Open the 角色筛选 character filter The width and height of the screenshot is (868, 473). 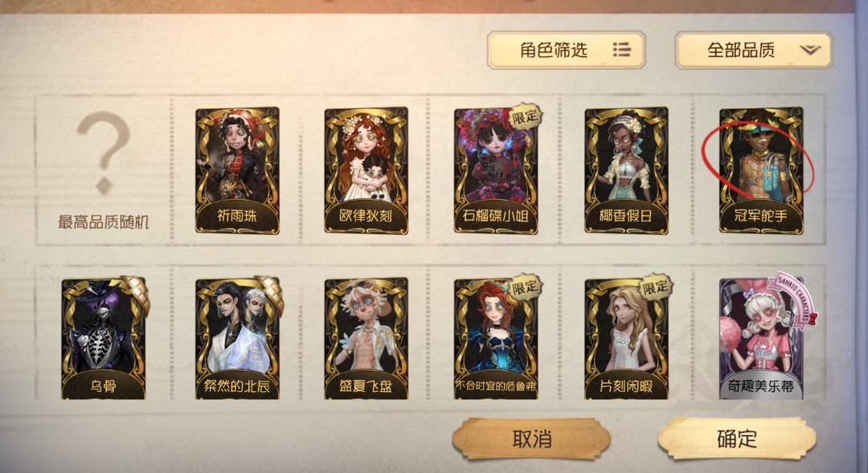(567, 51)
